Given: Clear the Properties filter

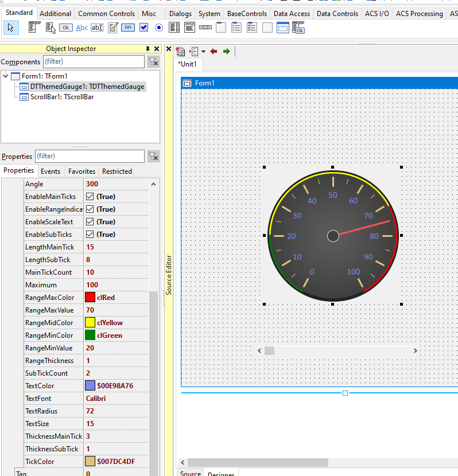Looking at the screenshot, I should (x=153, y=157).
